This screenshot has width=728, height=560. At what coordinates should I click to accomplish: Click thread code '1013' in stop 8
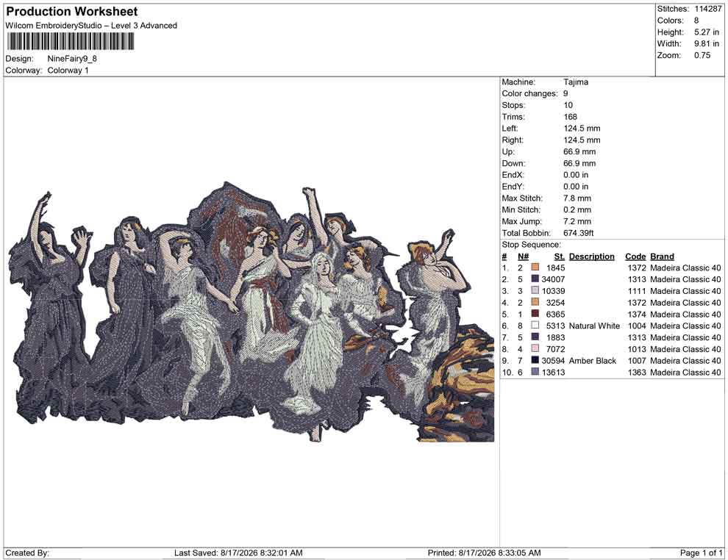click(637, 349)
